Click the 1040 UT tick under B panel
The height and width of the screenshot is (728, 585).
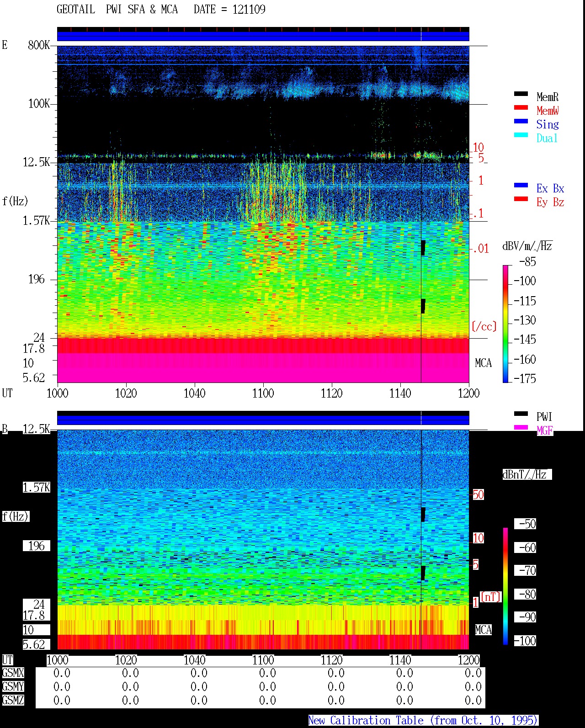[194, 660]
